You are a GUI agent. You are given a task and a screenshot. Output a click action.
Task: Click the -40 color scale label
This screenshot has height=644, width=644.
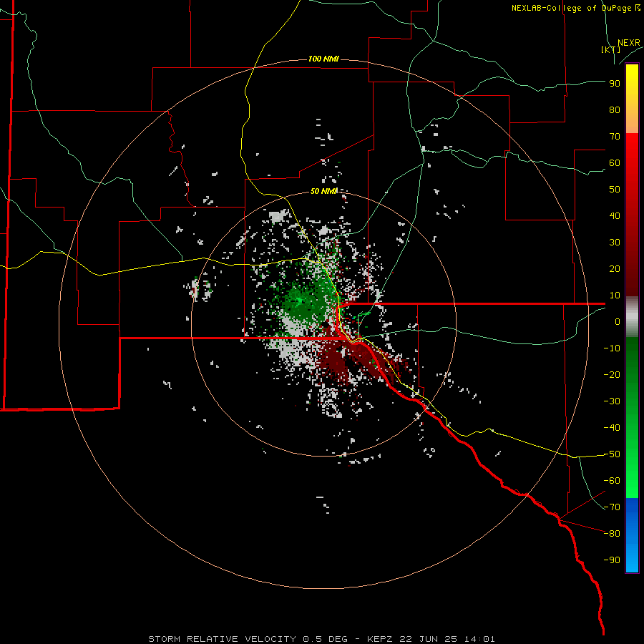tap(612, 428)
